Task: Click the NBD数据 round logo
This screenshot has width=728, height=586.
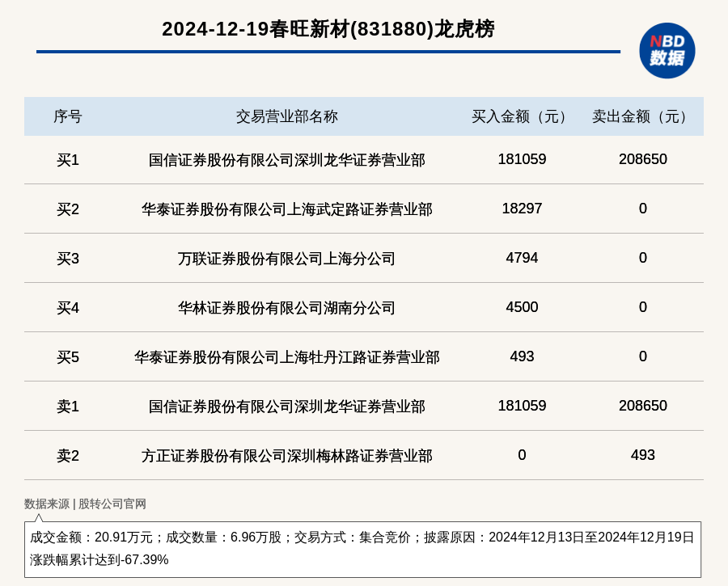Action: coord(667,51)
